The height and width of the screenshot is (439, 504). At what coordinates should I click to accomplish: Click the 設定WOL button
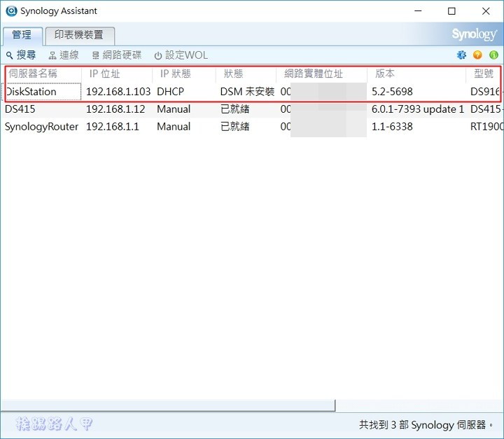pos(181,55)
